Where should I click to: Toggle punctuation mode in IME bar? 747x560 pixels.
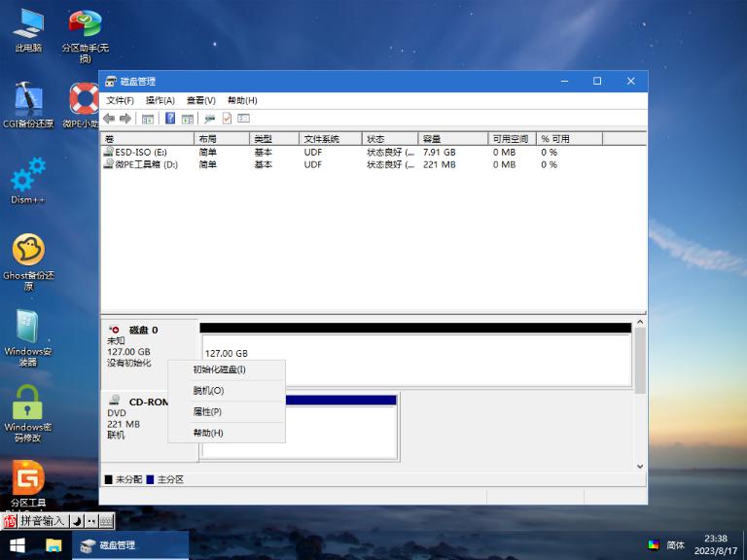click(91, 521)
